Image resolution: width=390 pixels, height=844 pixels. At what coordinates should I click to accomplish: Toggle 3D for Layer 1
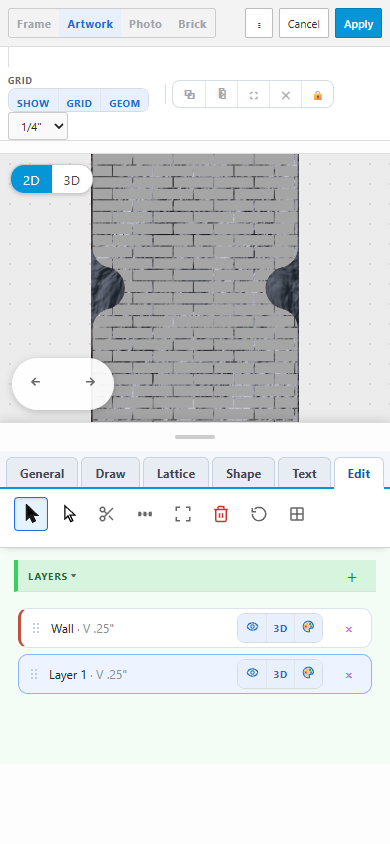(x=280, y=674)
